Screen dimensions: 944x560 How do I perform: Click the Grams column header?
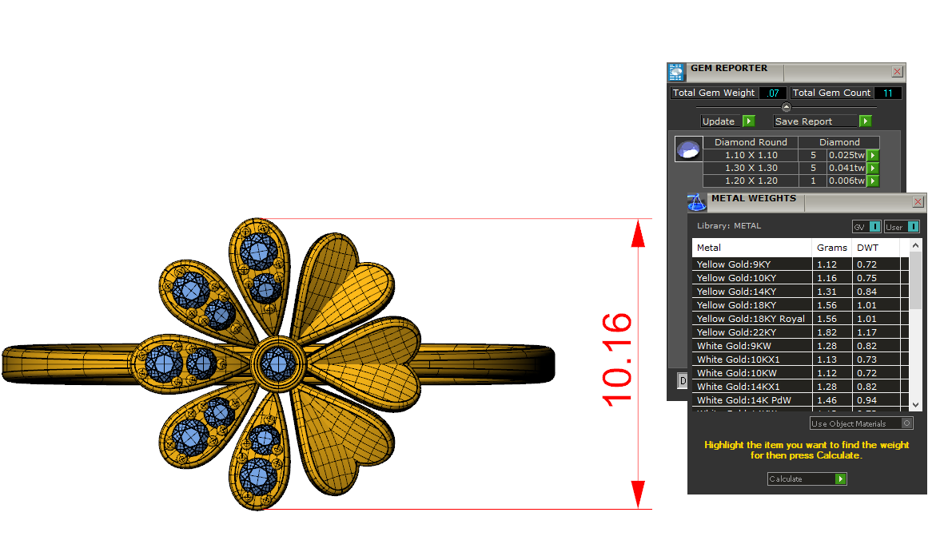831,248
